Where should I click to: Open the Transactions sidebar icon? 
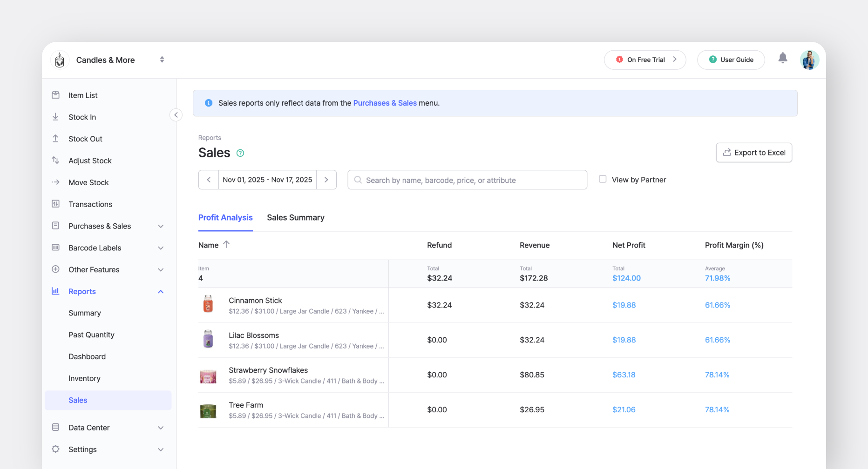coord(56,204)
